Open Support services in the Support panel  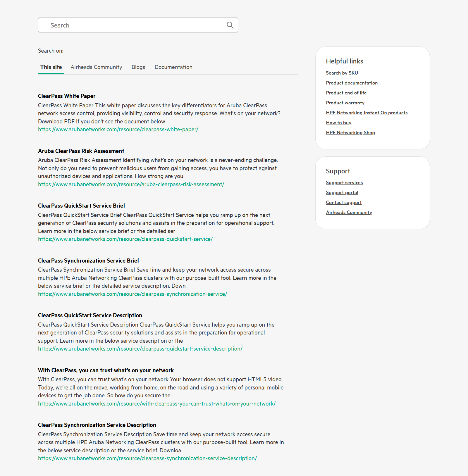344,182
